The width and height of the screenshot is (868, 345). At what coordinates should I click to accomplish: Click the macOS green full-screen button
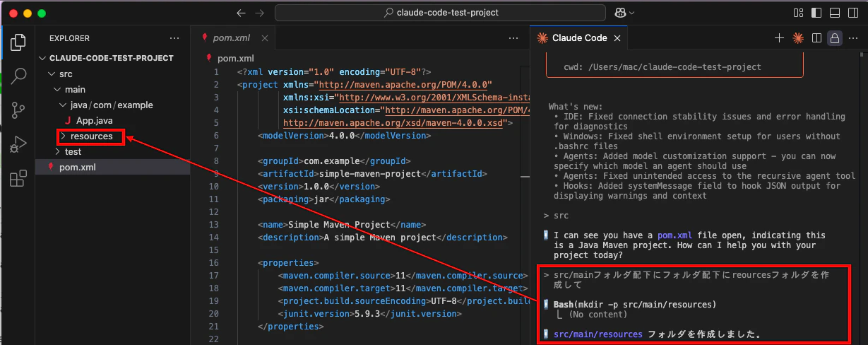click(x=42, y=13)
